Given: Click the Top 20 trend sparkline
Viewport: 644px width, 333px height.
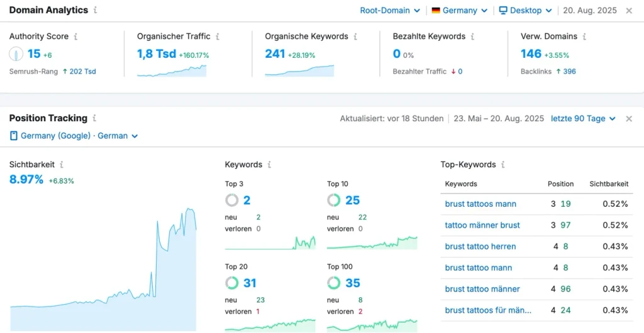Looking at the screenshot, I should point(270,325).
